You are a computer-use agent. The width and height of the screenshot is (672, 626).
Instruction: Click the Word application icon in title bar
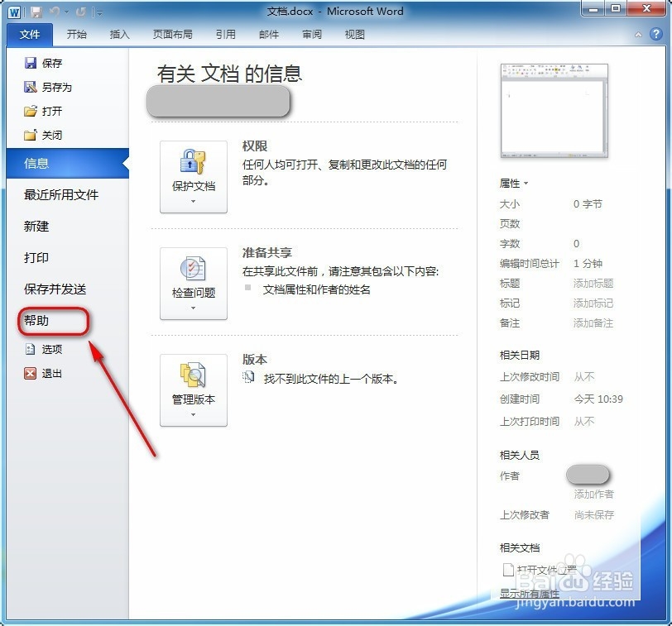tap(14, 12)
